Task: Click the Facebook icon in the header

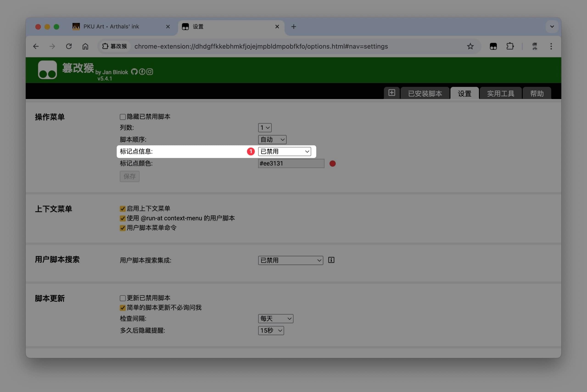Action: pyautogui.click(x=142, y=72)
